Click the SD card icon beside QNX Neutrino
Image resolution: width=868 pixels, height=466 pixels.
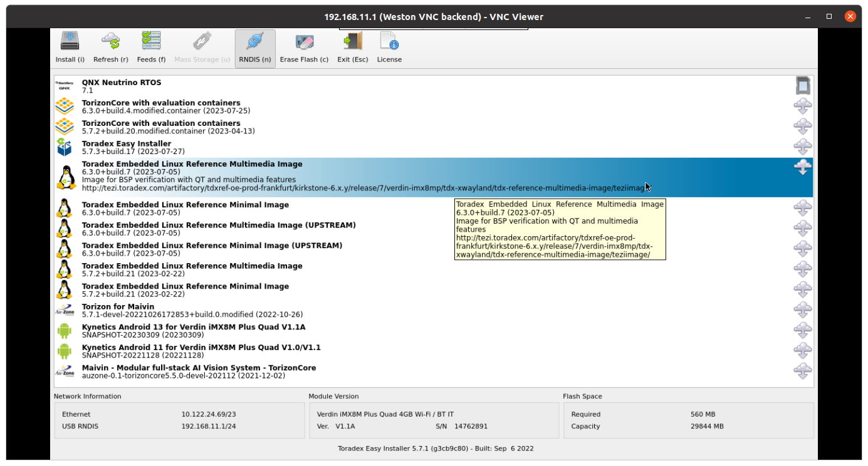coord(802,85)
